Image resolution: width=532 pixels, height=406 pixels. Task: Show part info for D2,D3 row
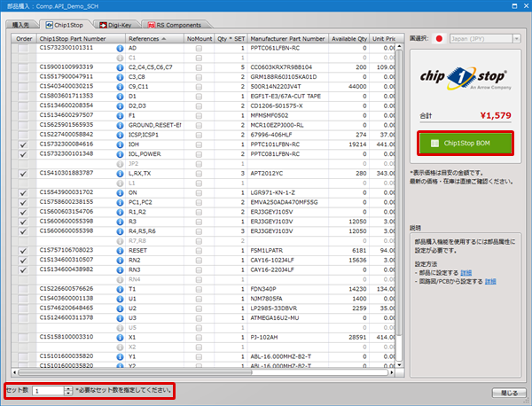[120, 106]
